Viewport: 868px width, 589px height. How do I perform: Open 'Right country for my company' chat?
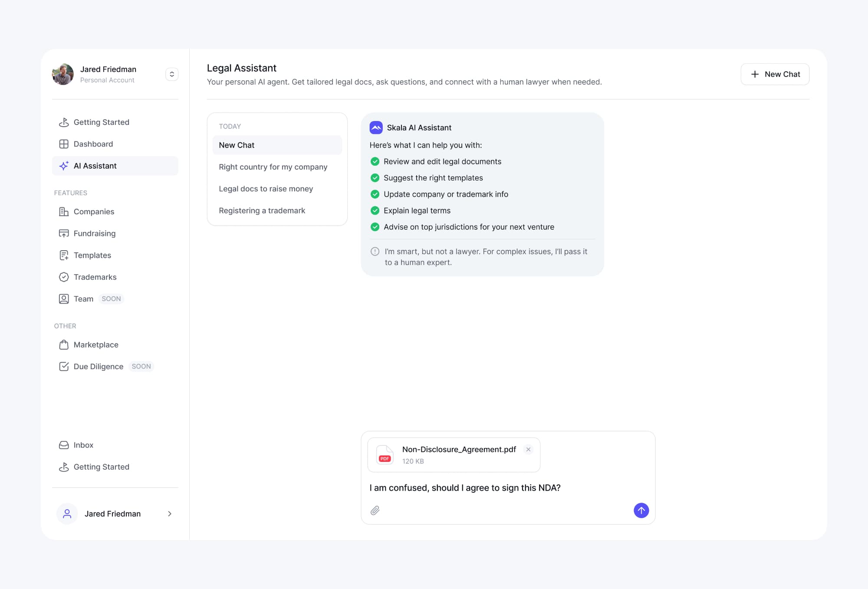pyautogui.click(x=273, y=167)
